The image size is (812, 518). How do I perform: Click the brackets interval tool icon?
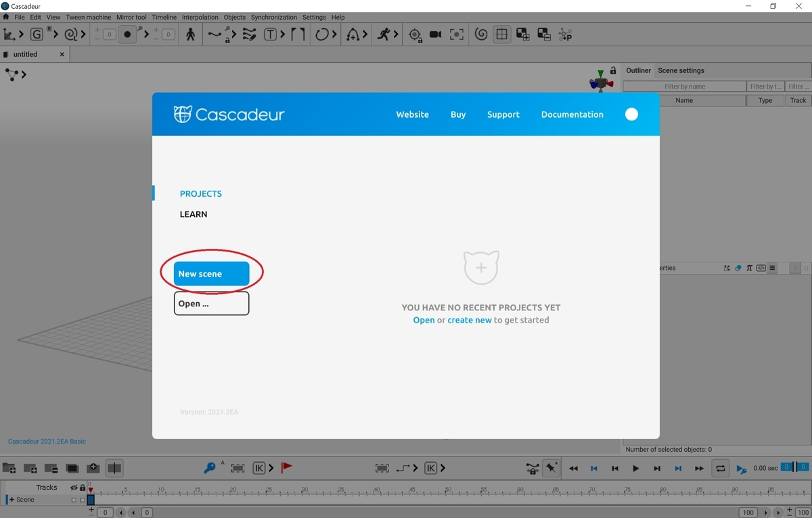pos(298,34)
